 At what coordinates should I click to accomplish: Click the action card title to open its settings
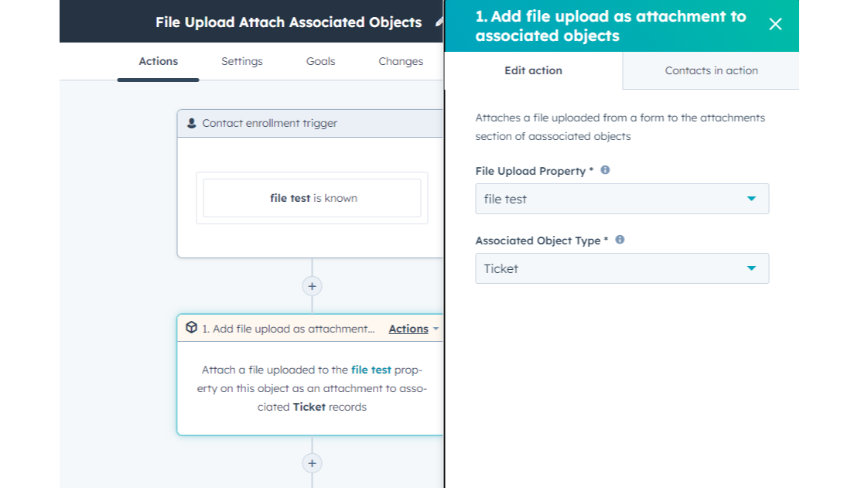[286, 328]
